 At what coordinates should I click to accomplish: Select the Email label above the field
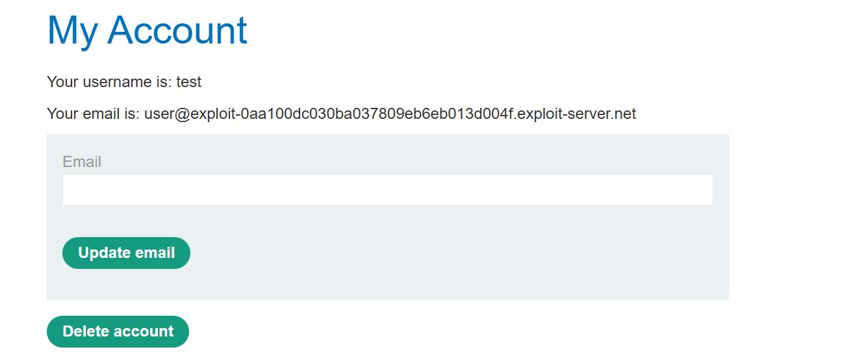82,162
